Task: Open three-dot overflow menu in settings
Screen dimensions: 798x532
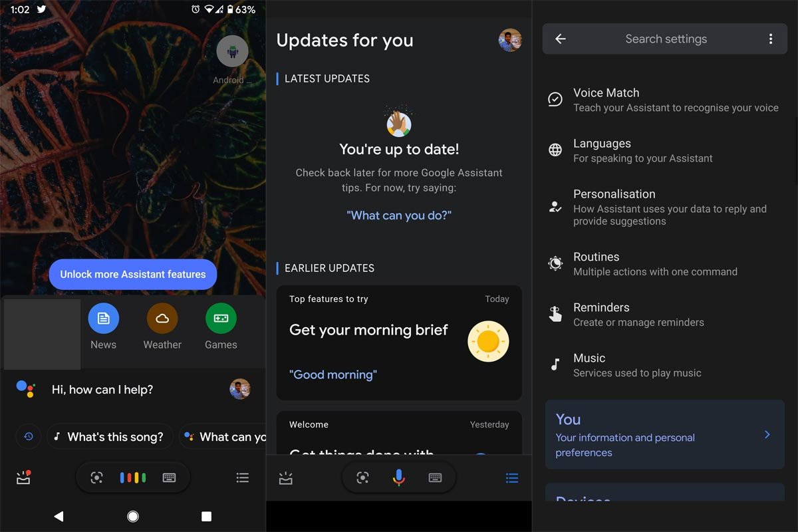Action: 771,39
